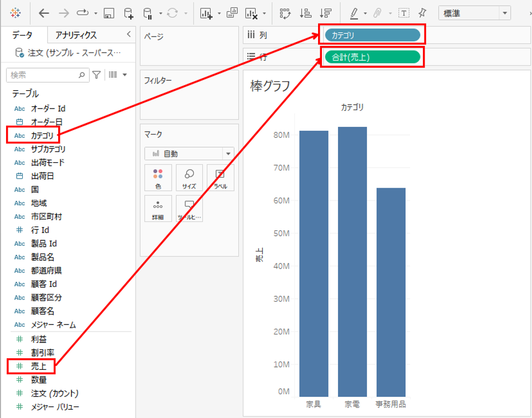Select the サブカテゴリ field
The width and height of the screenshot is (532, 418).
click(48, 149)
